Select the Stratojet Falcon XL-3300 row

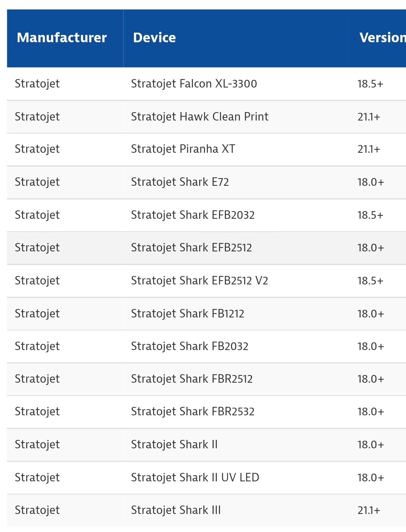[206, 84]
